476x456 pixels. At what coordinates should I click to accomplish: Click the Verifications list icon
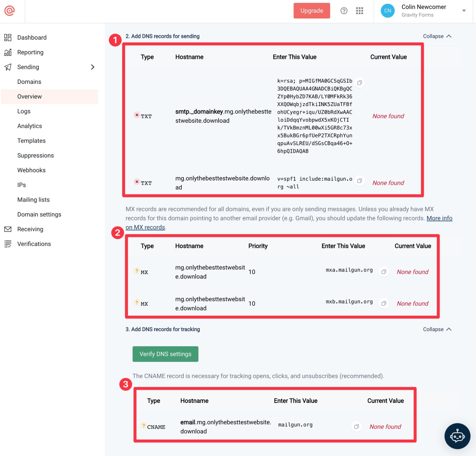tap(8, 244)
